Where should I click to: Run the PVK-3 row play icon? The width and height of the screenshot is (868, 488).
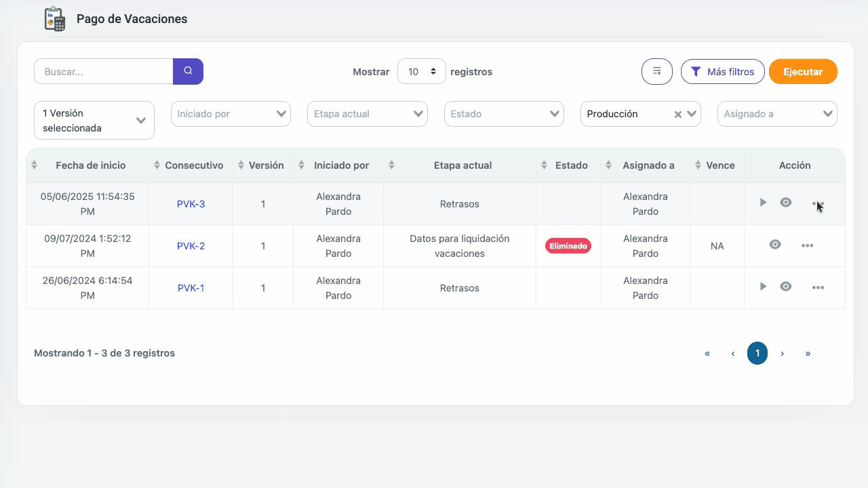click(763, 203)
